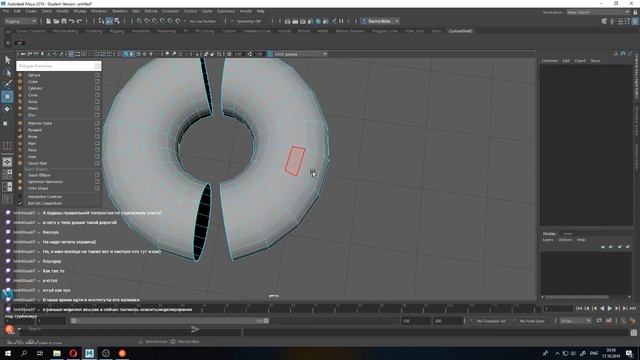This screenshot has height=360, width=640.
Task: Open the No Character Set dropdown
Action: 491,321
